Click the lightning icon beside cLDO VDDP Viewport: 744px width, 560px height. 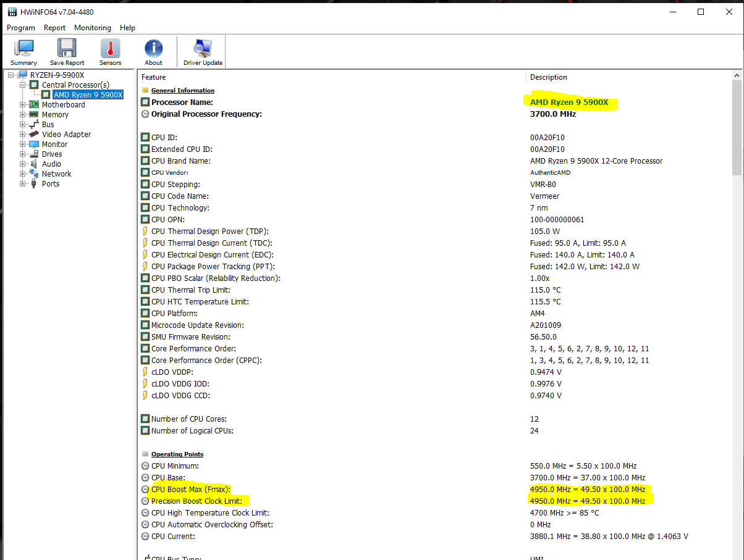[x=145, y=372]
